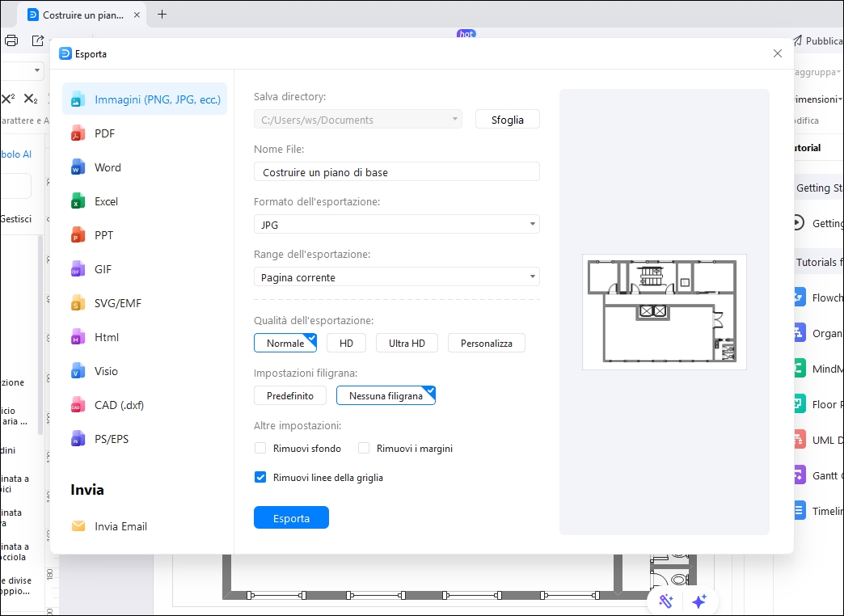Viewport: 844px width, 616px height.
Task: Open Formato dell'esportazione JPG dropdown
Action: click(396, 225)
